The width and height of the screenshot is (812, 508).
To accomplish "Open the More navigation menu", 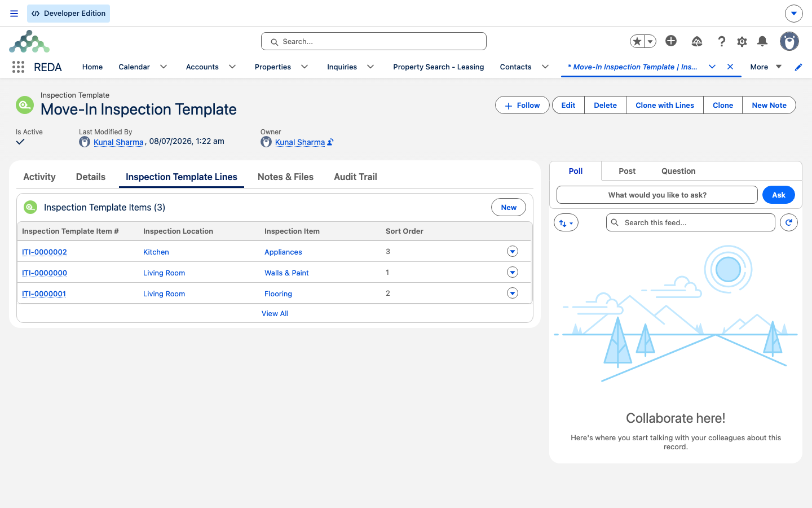I will [766, 67].
